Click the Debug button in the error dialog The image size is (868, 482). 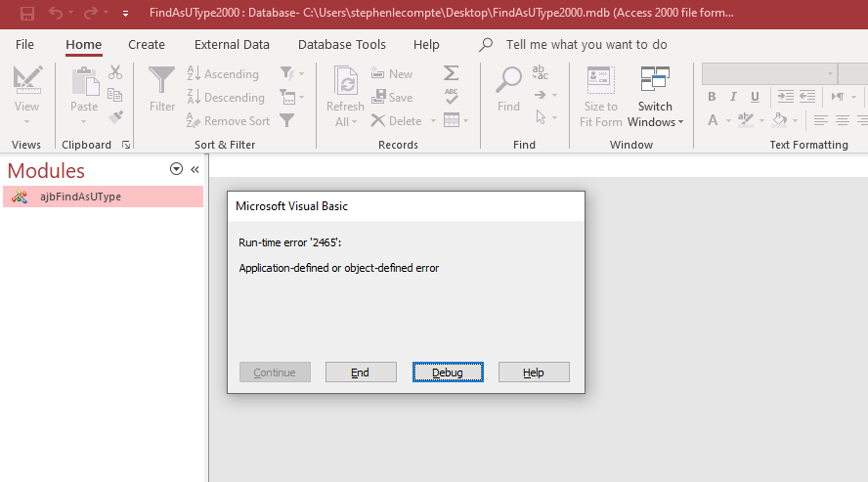point(448,372)
